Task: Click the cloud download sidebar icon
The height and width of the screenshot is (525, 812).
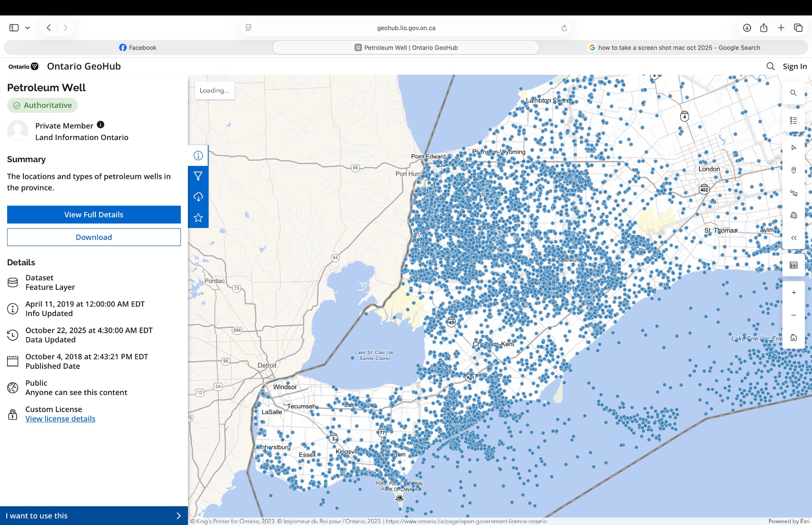Action: pyautogui.click(x=198, y=197)
